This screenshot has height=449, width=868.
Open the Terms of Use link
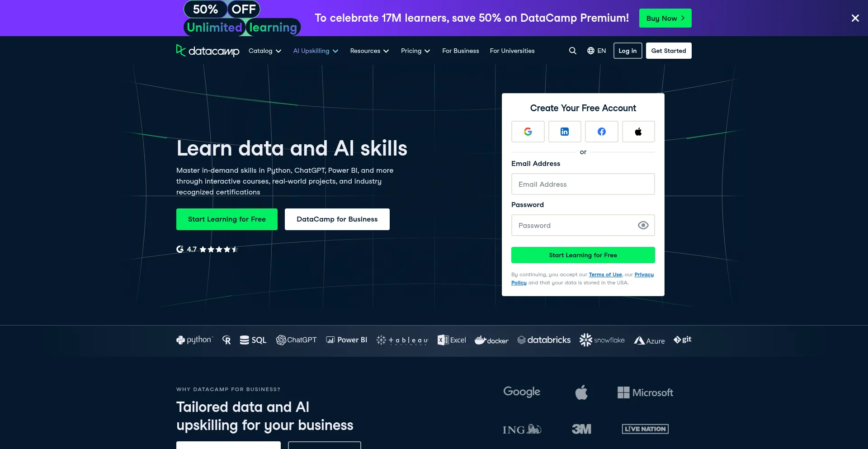click(x=605, y=274)
